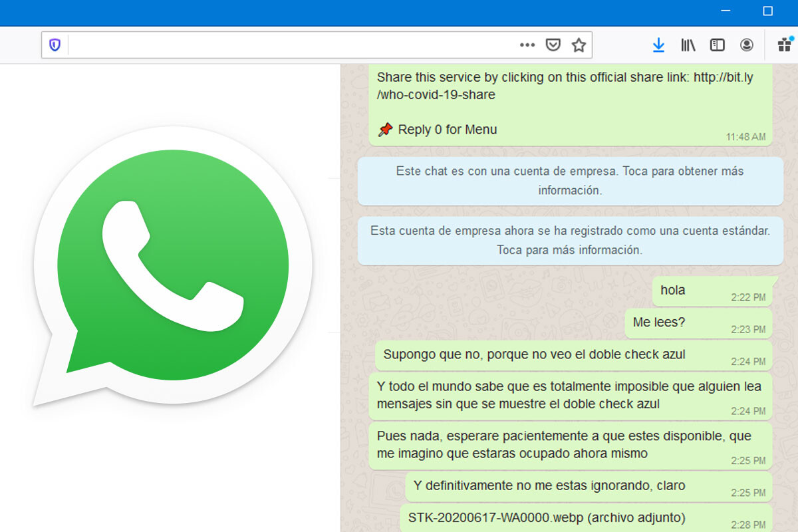
Task: Click the extensions icon with blue dot
Action: [x=784, y=45]
